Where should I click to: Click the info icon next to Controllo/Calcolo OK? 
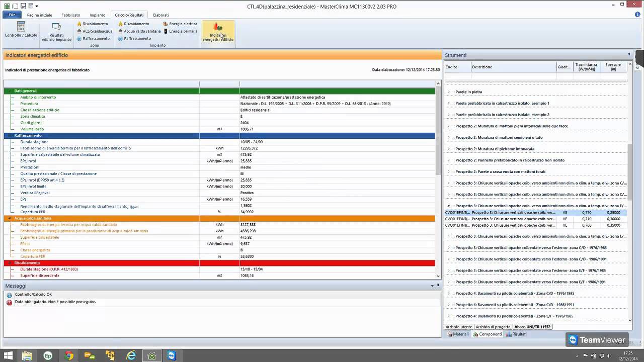(9, 295)
